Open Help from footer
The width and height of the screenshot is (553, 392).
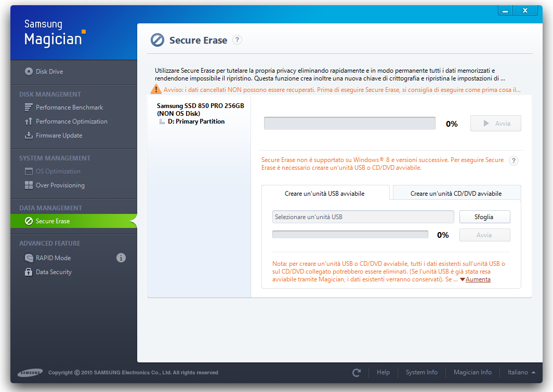point(383,372)
